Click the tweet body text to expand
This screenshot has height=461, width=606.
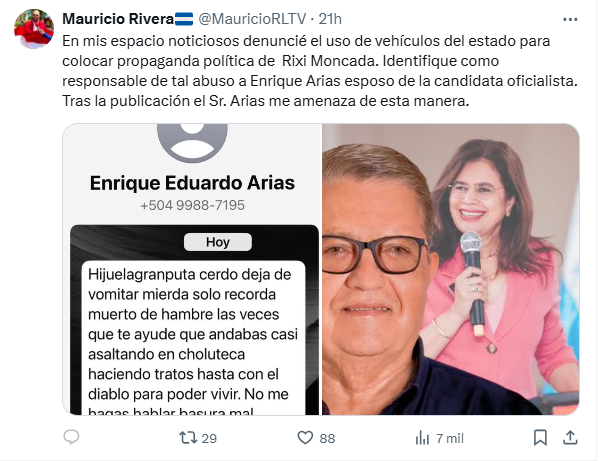(x=320, y=71)
